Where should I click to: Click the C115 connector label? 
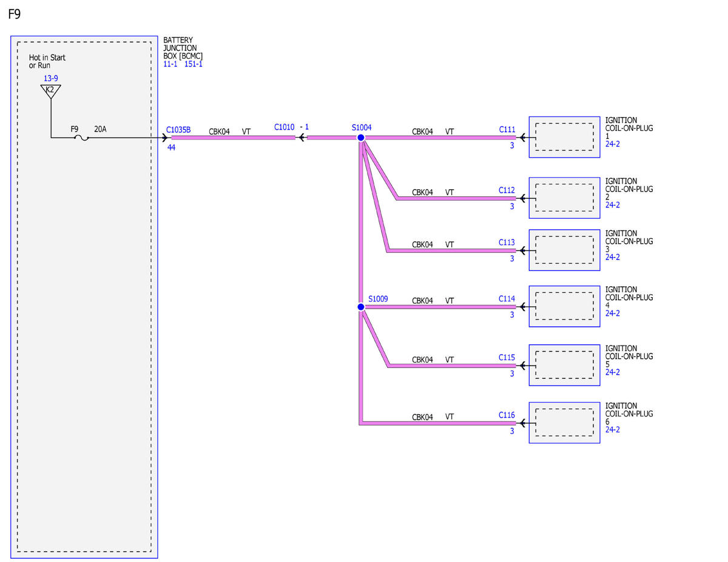507,358
